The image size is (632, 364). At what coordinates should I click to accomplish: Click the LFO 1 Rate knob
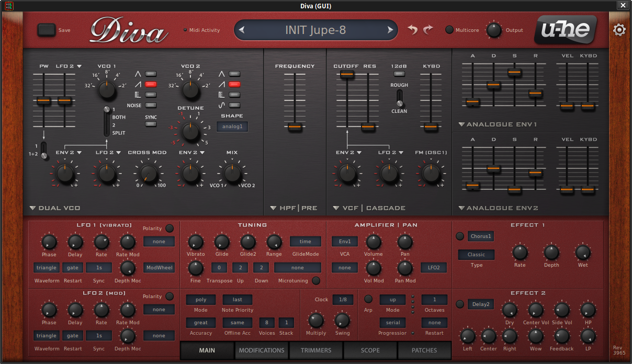pos(101,242)
